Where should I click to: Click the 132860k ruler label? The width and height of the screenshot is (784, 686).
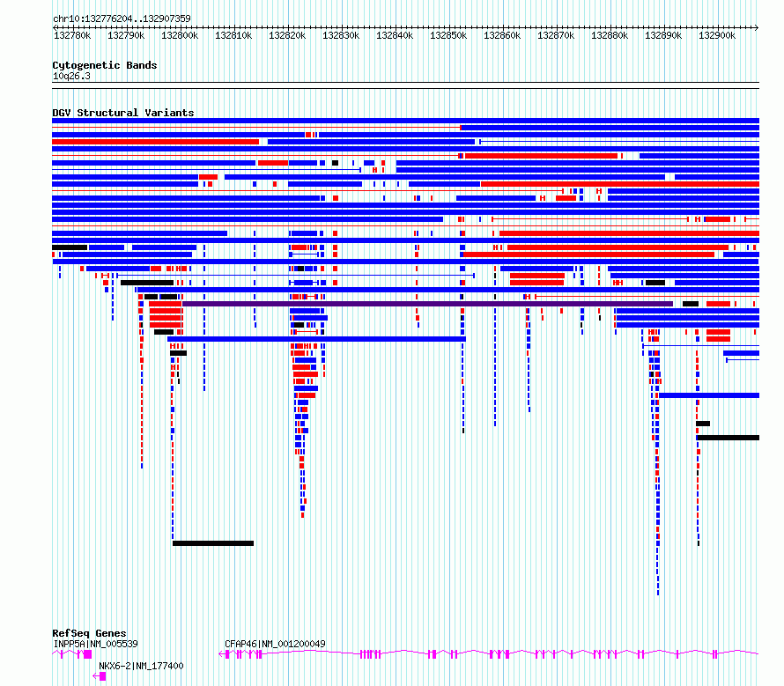click(502, 35)
